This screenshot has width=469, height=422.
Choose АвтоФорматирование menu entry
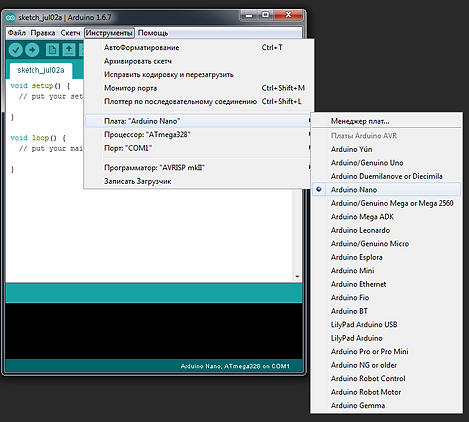[x=199, y=48]
